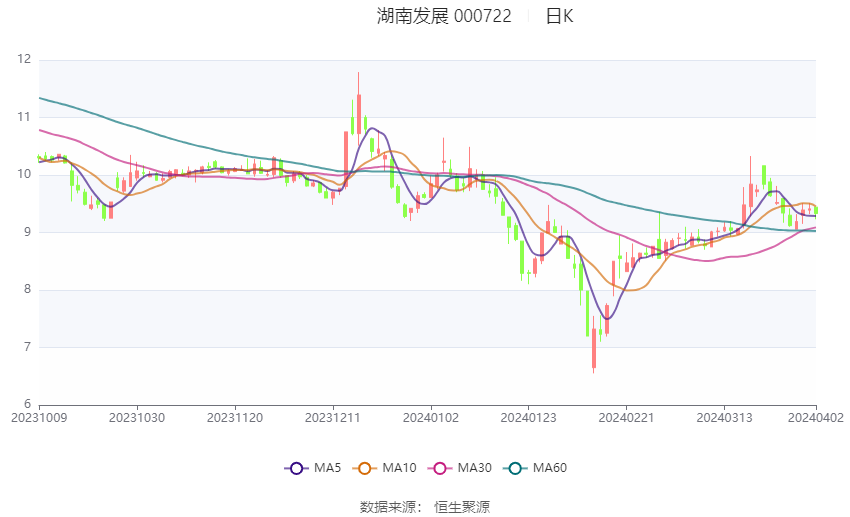Click the y-axis label 12
850x517 pixels.
click(24, 60)
